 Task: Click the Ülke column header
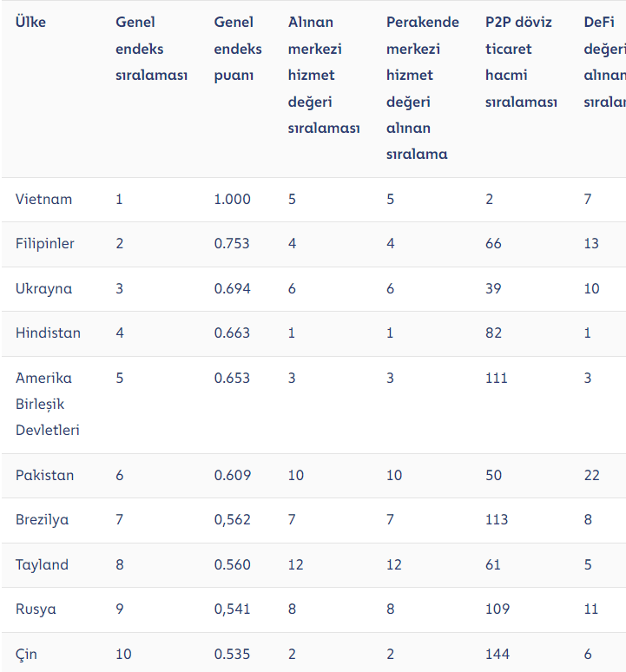point(30,23)
